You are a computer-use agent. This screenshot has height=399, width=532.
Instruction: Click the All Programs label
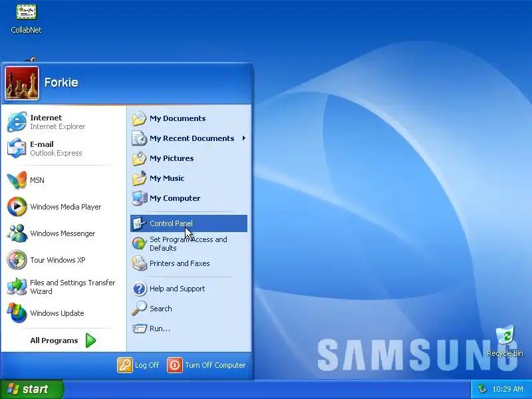tap(54, 340)
